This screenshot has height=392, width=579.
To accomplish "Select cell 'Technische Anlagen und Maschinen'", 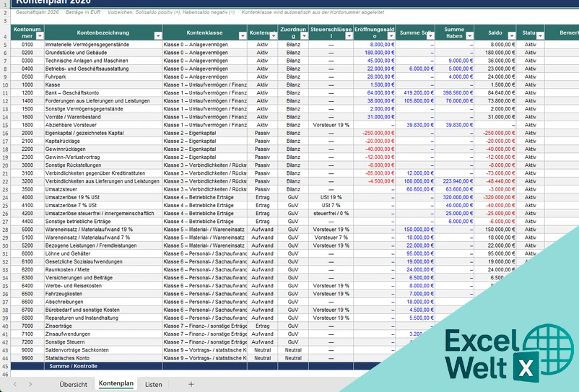I will [x=103, y=61].
